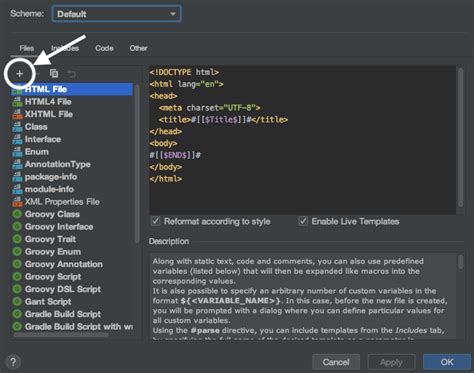474x373 pixels.
Task: Click the Class template icon
Action: (17, 127)
